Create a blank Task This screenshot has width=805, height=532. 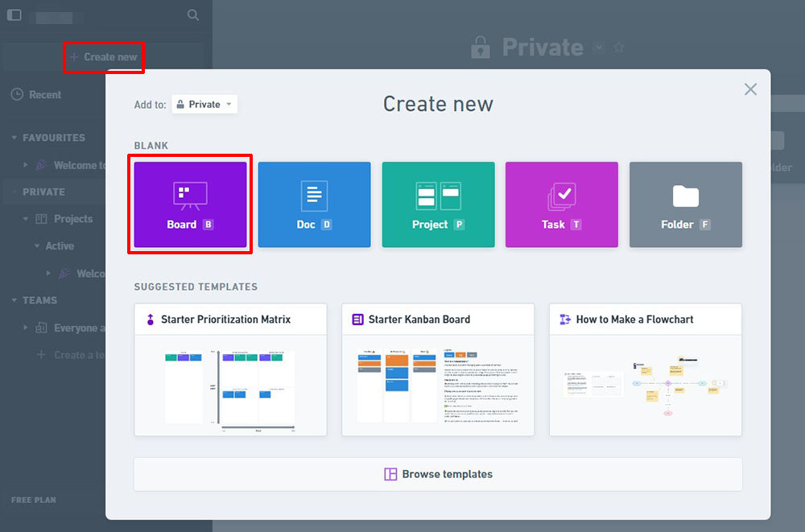click(x=561, y=204)
